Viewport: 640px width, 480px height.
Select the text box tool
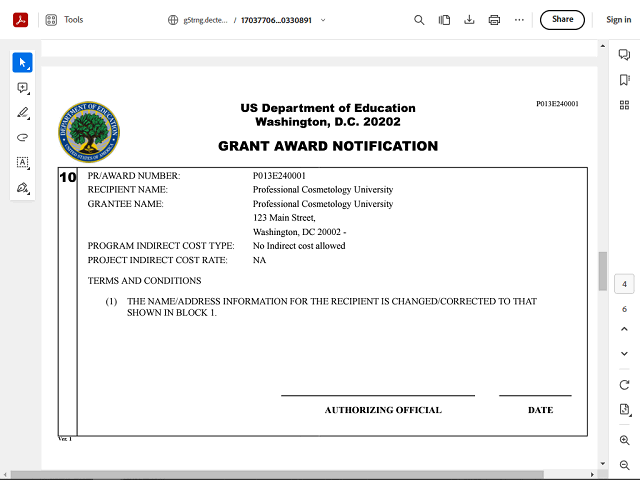[x=22, y=162]
